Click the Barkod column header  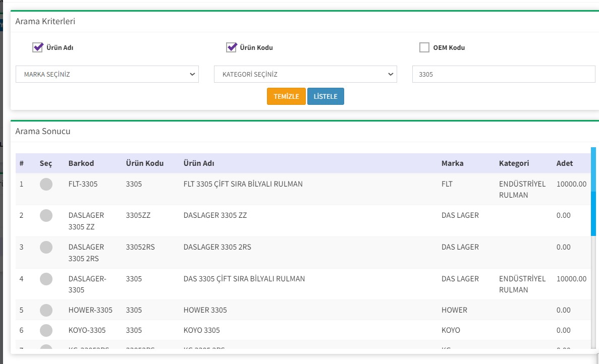[x=81, y=163]
